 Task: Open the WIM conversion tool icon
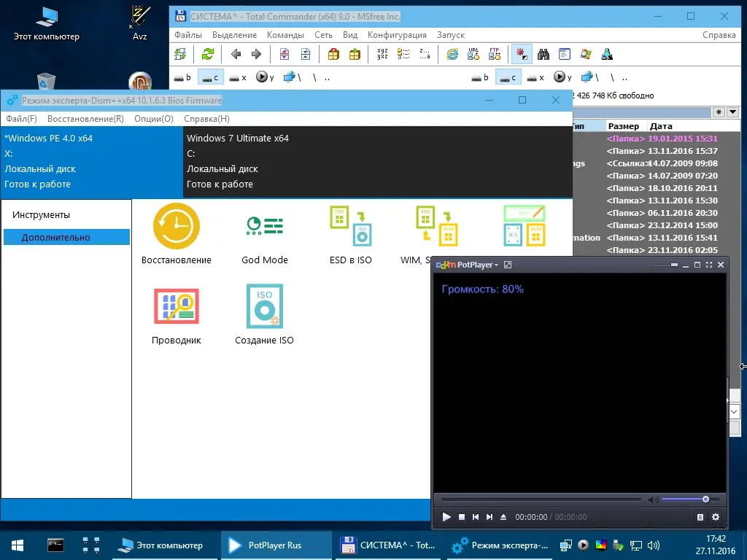436,226
